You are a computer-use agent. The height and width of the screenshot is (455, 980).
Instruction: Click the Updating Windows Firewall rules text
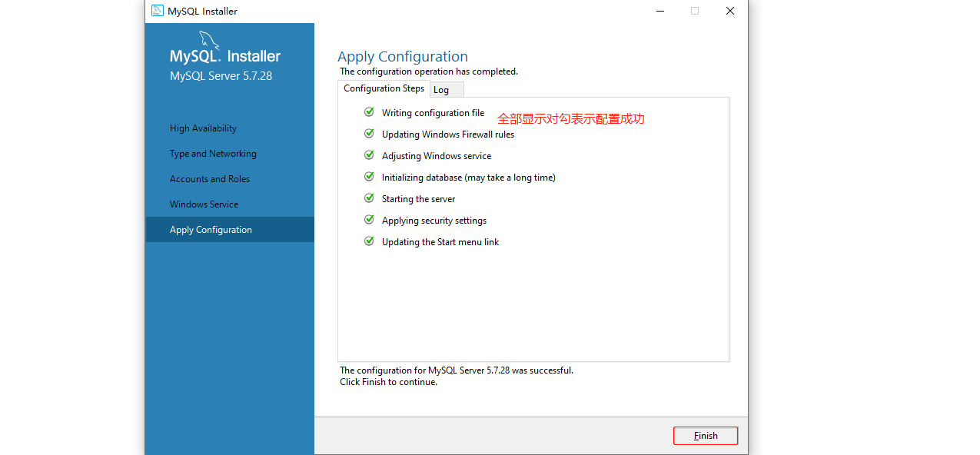pyautogui.click(x=448, y=135)
